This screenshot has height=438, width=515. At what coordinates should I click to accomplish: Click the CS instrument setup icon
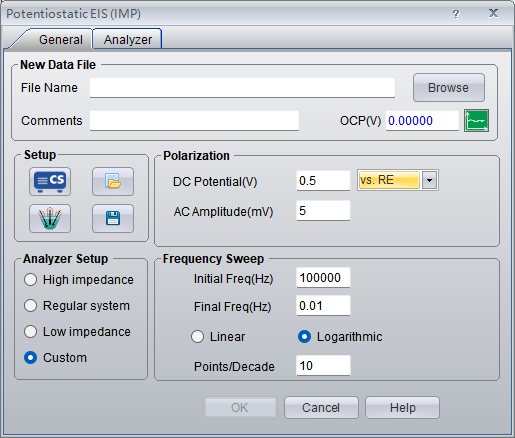click(50, 181)
